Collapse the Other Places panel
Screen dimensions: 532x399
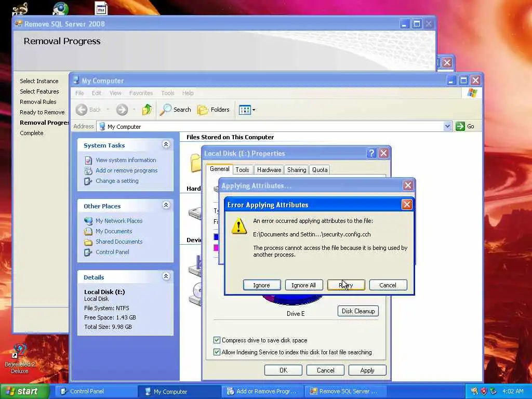[x=166, y=205]
